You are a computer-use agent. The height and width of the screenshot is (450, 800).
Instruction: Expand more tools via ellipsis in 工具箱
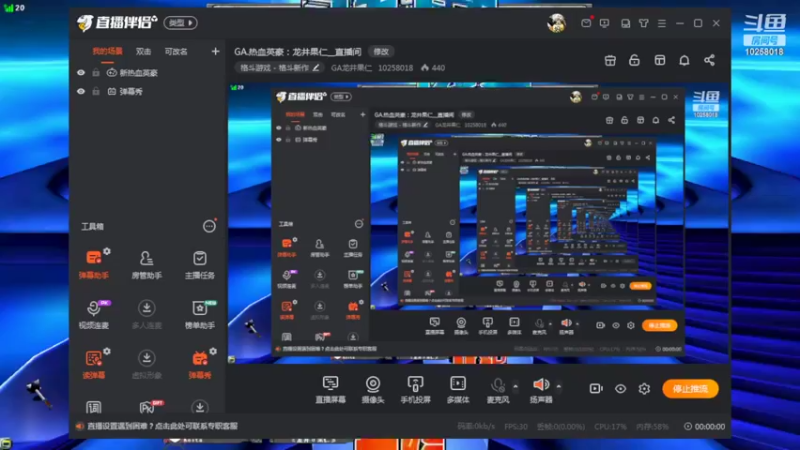[x=209, y=226]
